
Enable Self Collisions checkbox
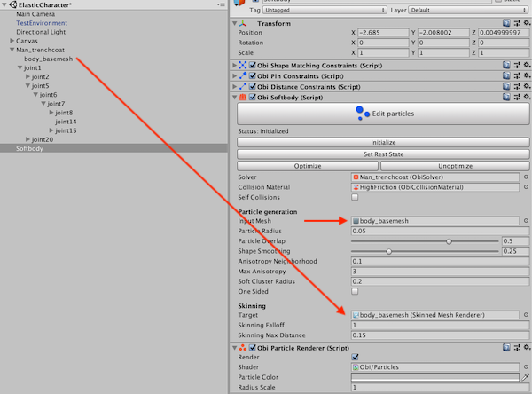355,197
